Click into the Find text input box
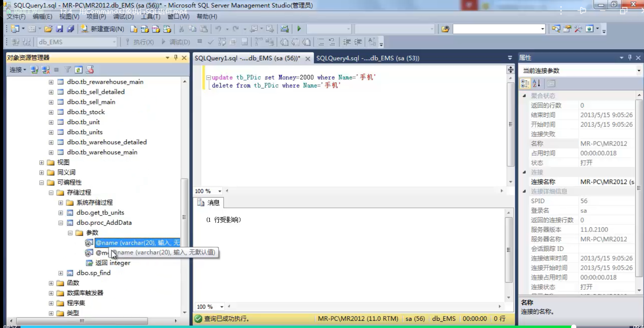The height and width of the screenshot is (328, 644). click(496, 29)
